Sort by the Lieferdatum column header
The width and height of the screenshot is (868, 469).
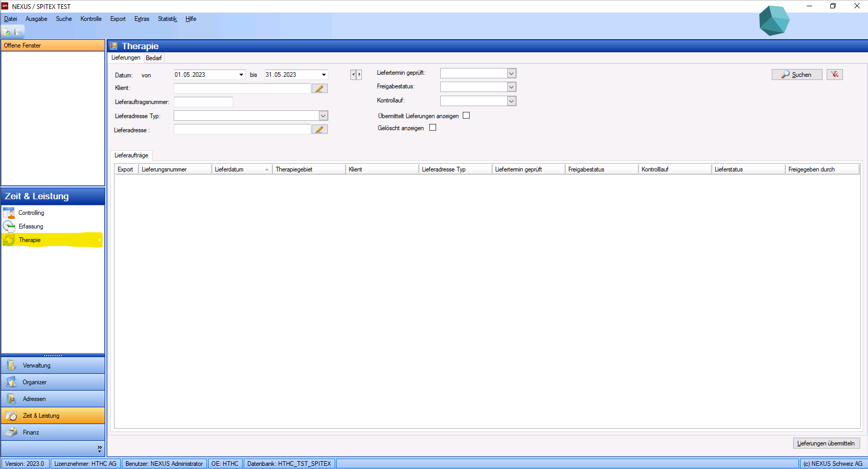tap(242, 169)
